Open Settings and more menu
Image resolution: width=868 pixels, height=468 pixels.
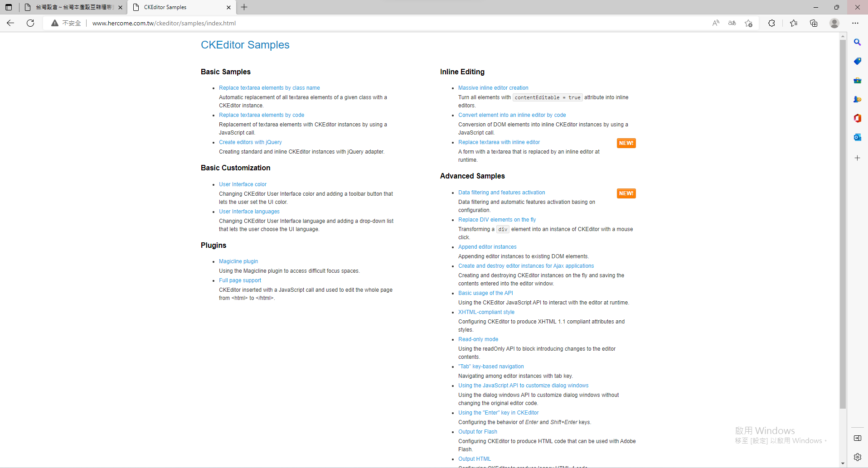point(855,23)
